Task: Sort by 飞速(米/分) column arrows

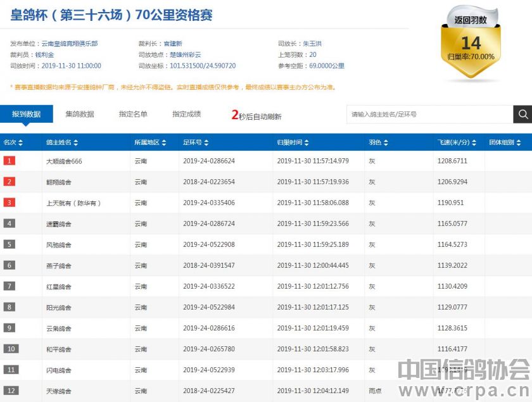Action: 474,142
